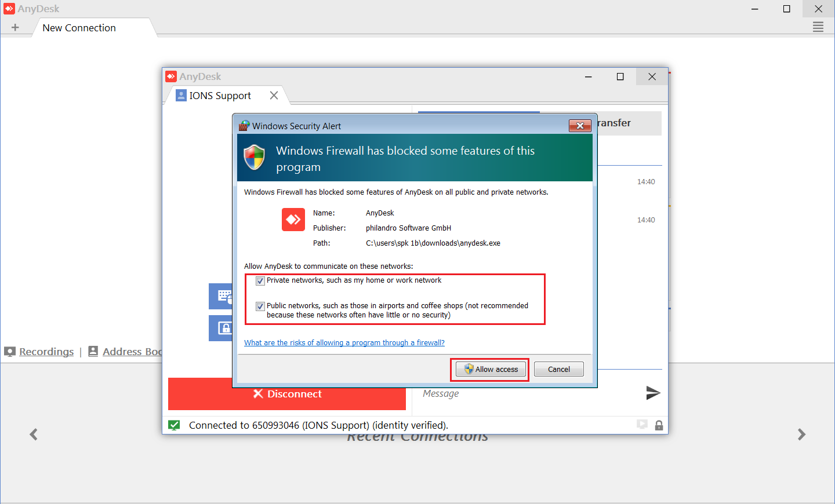Screen dimensions: 835x504
Task: Open the Recordings link
Action: coord(46,352)
